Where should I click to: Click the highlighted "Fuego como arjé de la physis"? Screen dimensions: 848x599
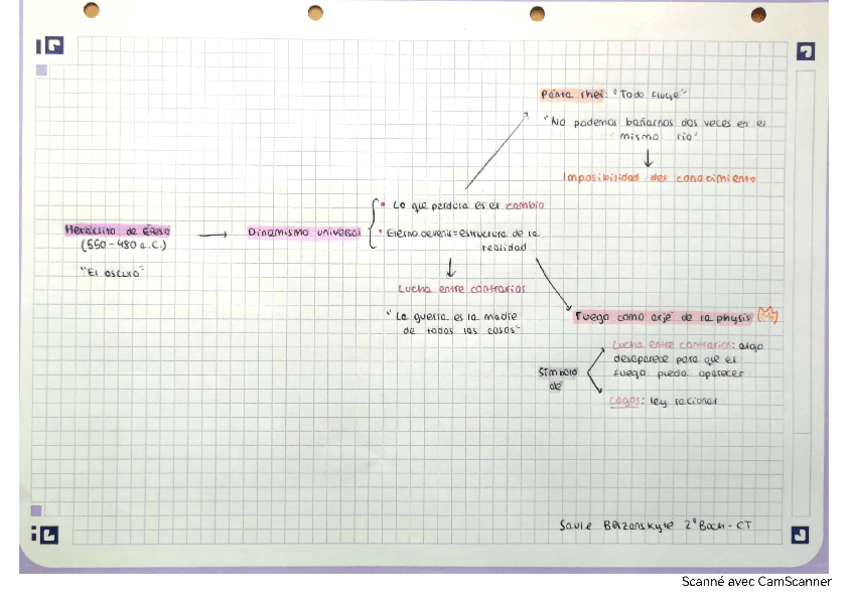coord(663,317)
